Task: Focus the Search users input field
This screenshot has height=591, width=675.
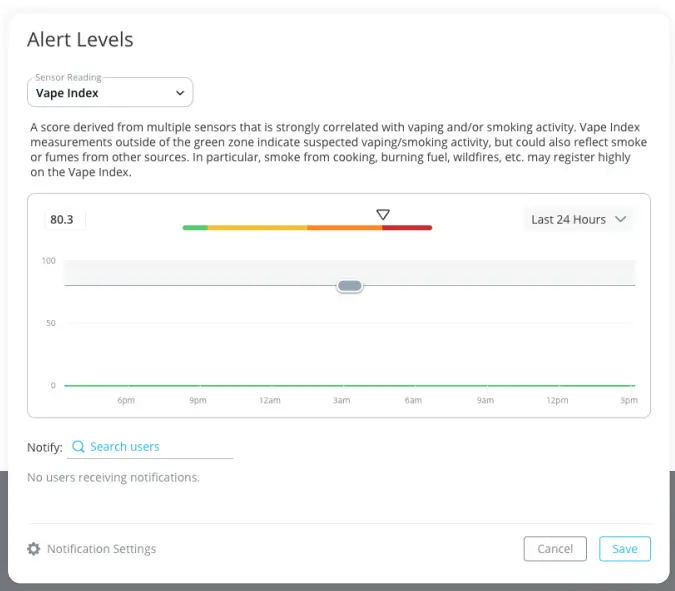Action: (158, 447)
